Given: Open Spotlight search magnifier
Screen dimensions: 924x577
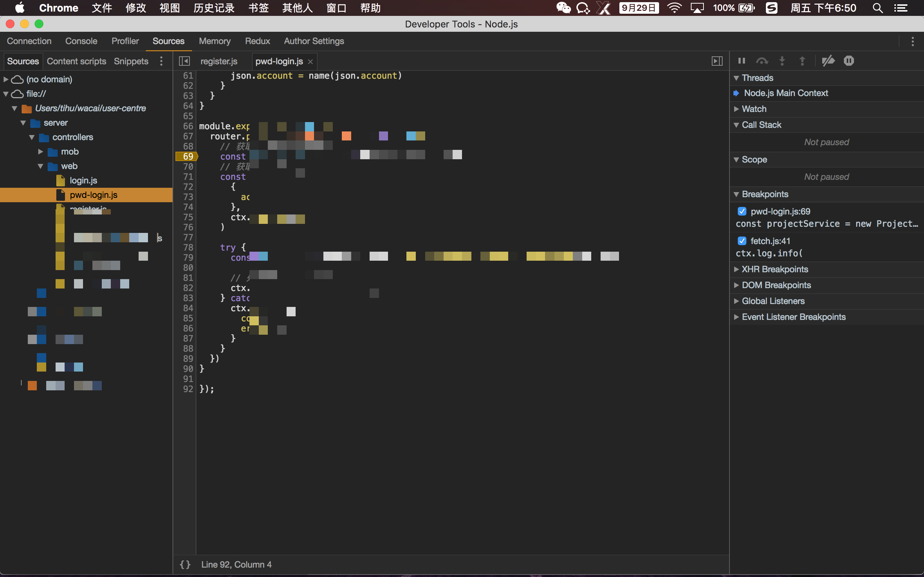Looking at the screenshot, I should point(877,8).
